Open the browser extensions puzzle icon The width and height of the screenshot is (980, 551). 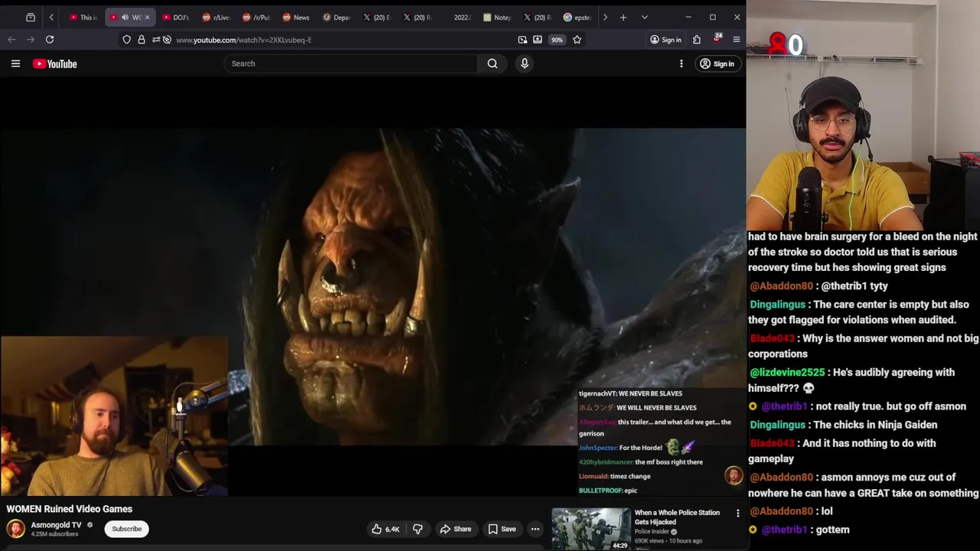click(x=697, y=40)
